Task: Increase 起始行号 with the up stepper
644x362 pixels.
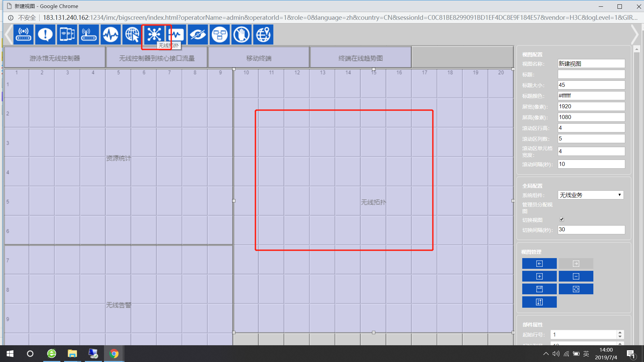Action: point(620,333)
